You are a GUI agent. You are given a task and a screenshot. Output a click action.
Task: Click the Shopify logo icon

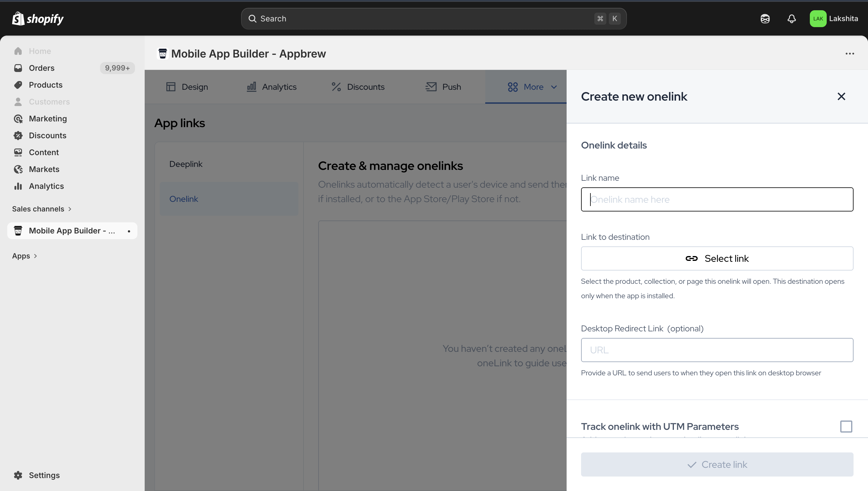(18, 19)
